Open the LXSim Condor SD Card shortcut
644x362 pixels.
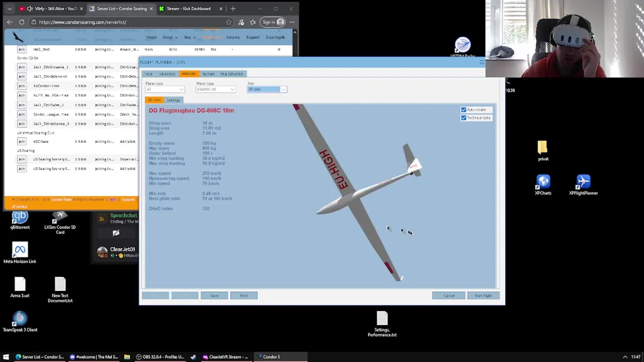coord(60,223)
